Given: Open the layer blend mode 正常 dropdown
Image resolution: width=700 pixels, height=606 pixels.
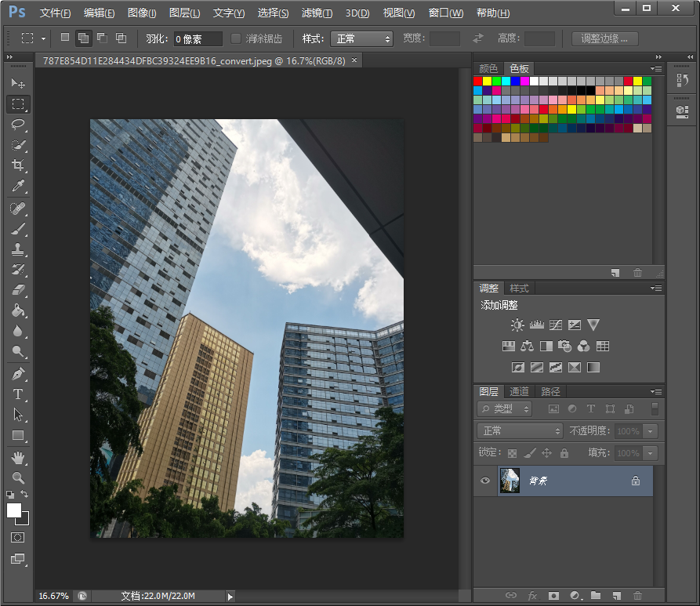Looking at the screenshot, I should pyautogui.click(x=520, y=430).
